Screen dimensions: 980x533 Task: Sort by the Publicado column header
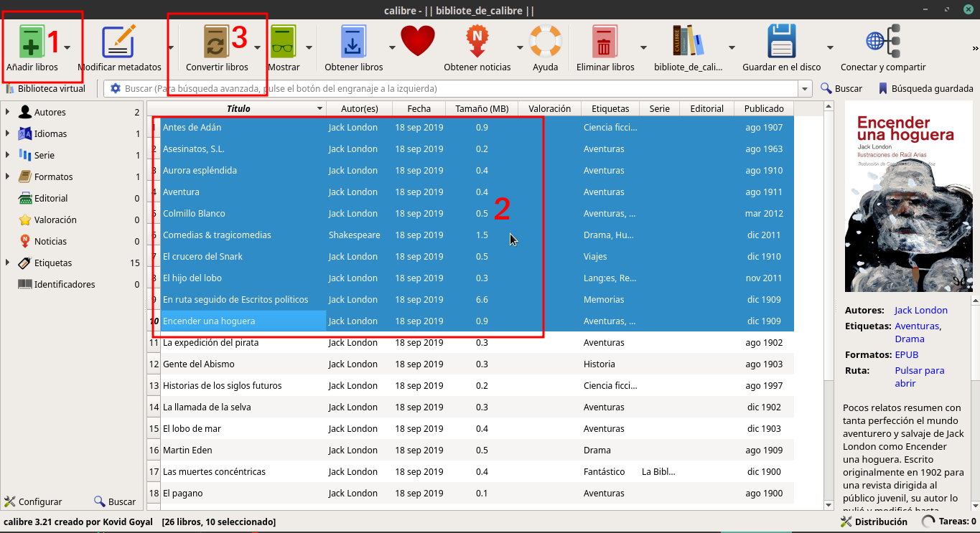click(x=763, y=108)
